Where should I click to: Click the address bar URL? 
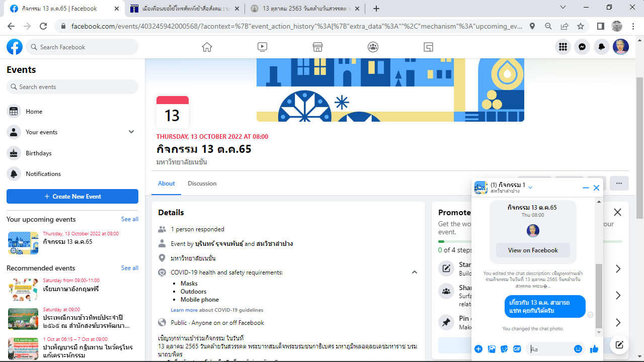coord(297,26)
